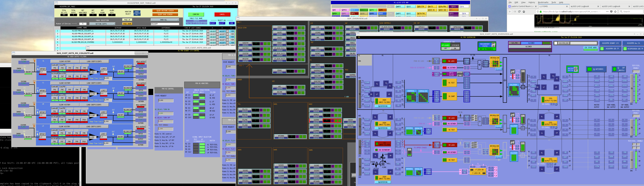Click PAGE DOWN in SDF table
This screenshot has height=186, width=644.
click(127, 24)
